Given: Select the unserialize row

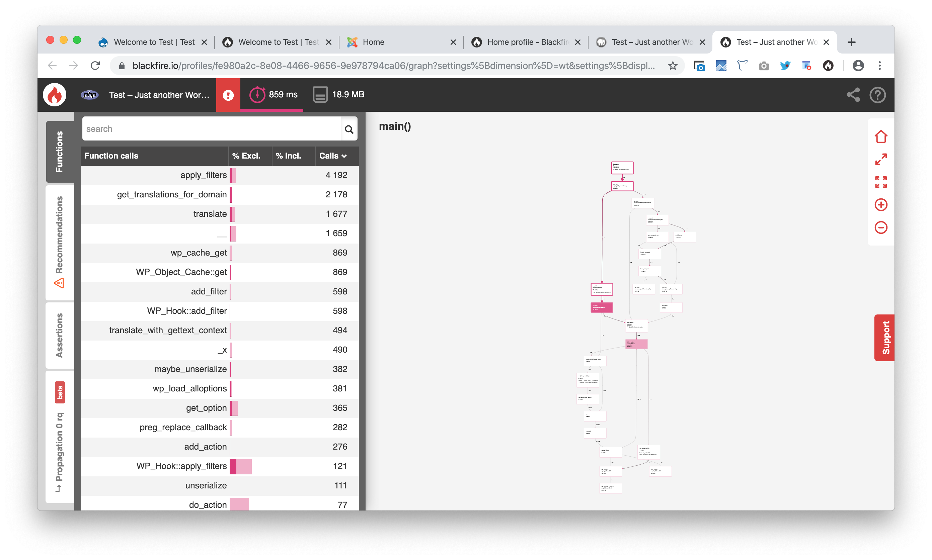Looking at the screenshot, I should [x=220, y=486].
